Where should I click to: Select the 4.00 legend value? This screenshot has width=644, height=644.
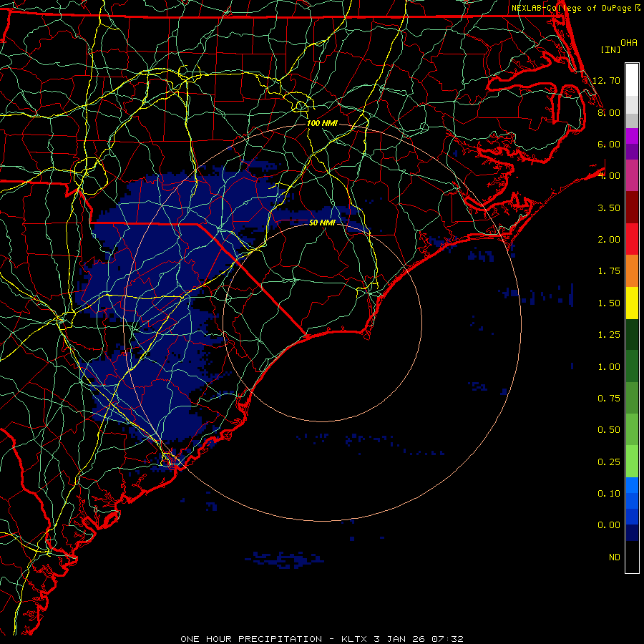pos(609,176)
